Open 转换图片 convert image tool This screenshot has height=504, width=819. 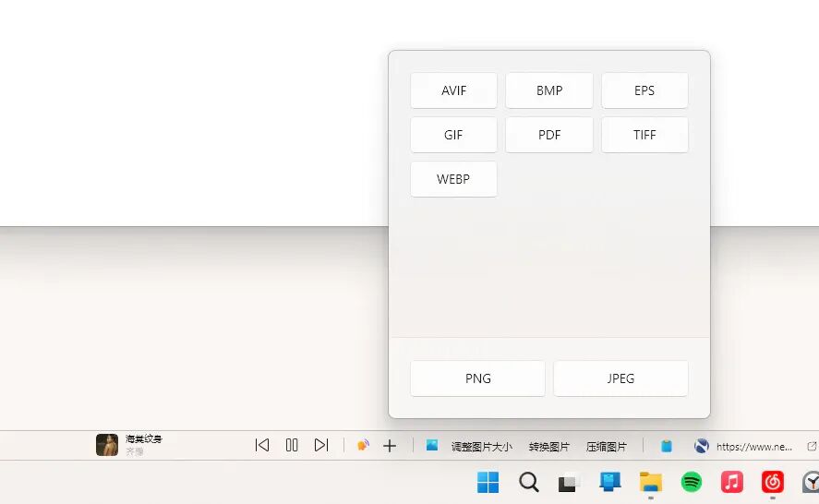pyautogui.click(x=549, y=447)
